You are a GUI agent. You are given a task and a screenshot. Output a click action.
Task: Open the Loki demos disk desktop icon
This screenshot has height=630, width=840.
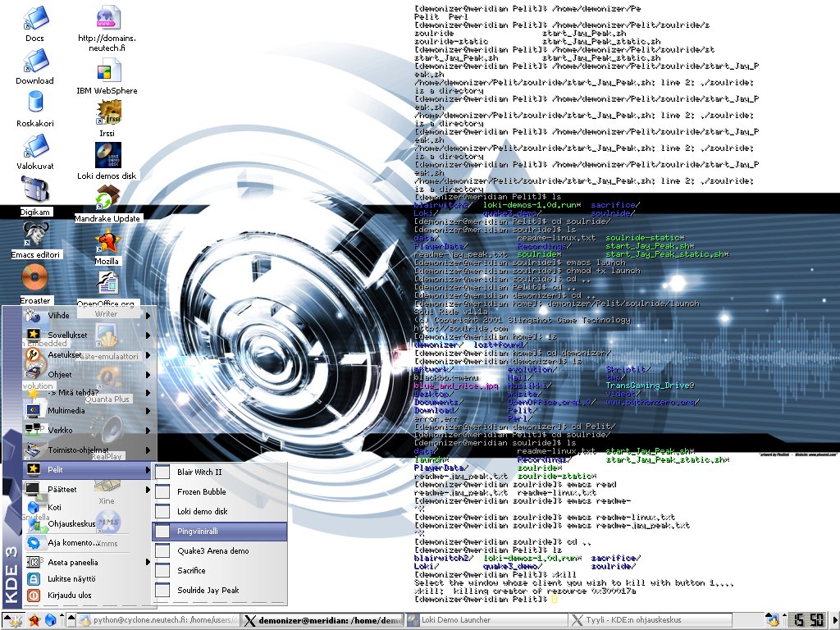coord(107,155)
